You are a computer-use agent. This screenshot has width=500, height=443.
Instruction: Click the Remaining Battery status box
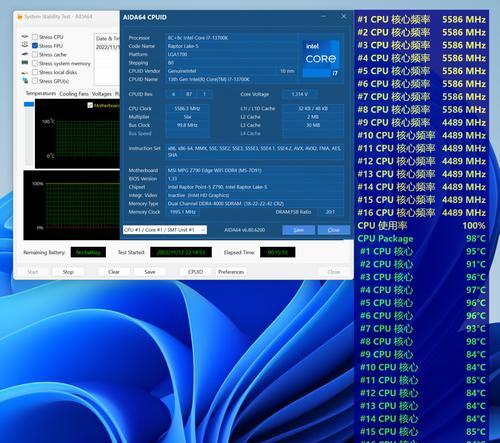88,252
